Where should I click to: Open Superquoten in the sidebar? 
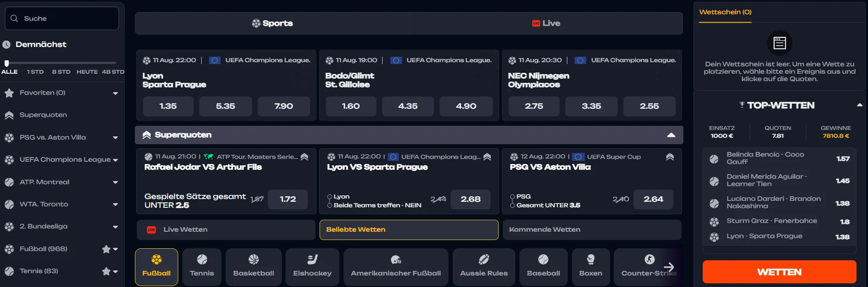click(x=43, y=115)
